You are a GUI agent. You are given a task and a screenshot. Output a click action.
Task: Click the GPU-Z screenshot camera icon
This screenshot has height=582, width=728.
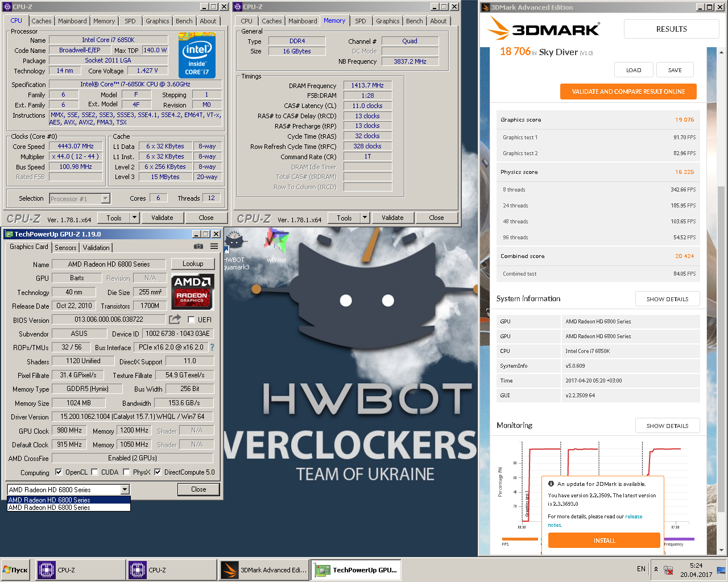pyautogui.click(x=198, y=246)
